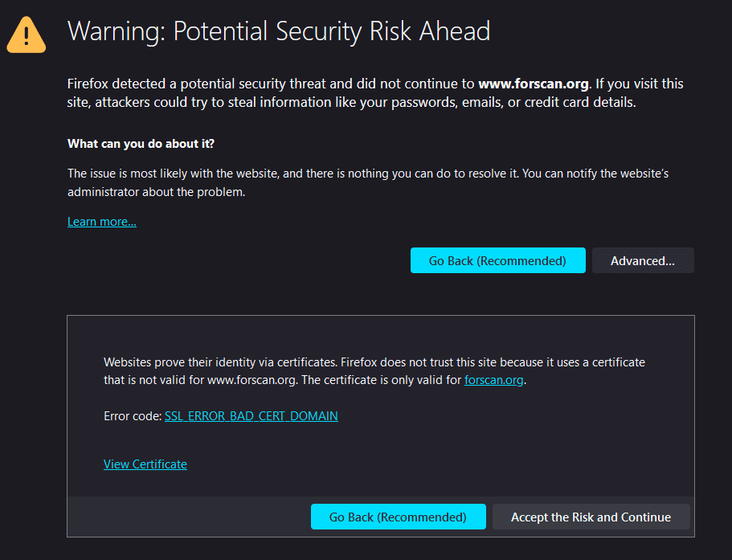732x560 pixels.
Task: Open the SSL_ERROR_BAD_CERT_DOMAIN error code link
Action: point(251,416)
